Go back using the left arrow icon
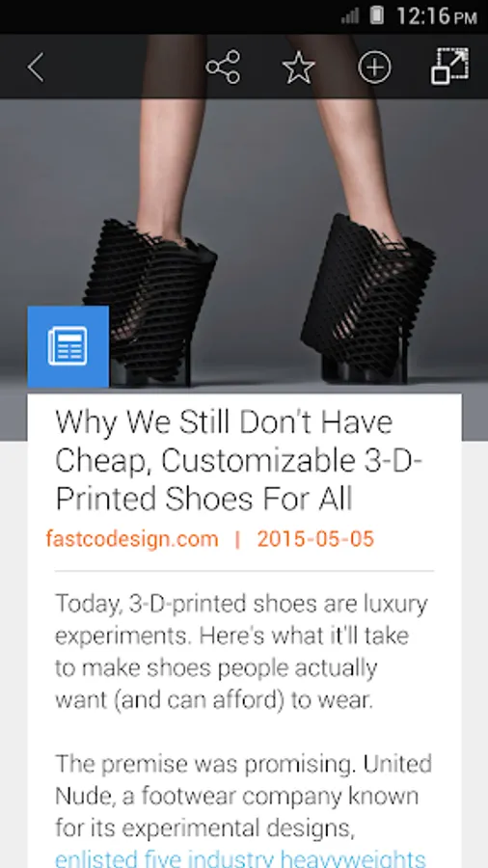The width and height of the screenshot is (488, 868). click(x=36, y=68)
